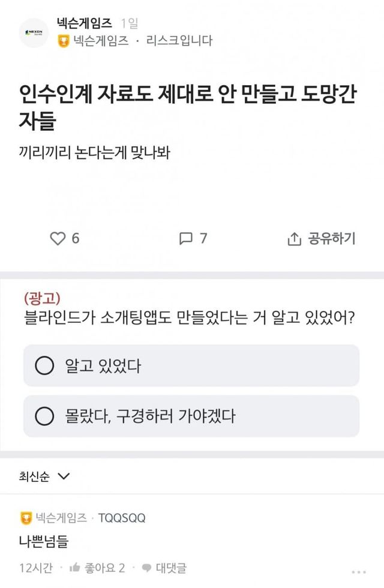The image size is (384, 588).
Task: Open comments via the speech bubble icon
Action: [x=185, y=239]
